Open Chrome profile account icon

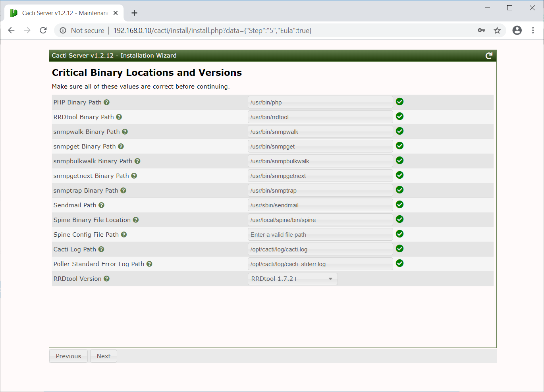tap(517, 31)
